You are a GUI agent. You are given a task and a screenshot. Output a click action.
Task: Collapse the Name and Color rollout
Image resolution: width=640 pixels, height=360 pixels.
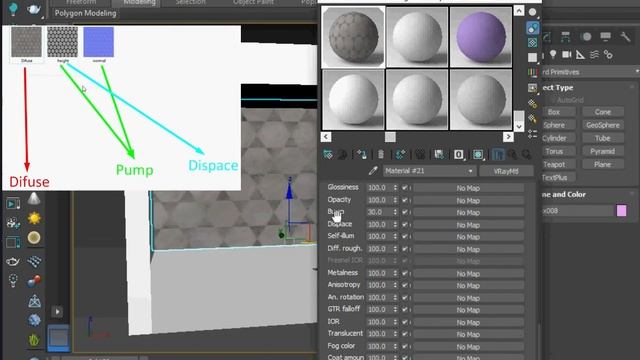[x=590, y=194]
